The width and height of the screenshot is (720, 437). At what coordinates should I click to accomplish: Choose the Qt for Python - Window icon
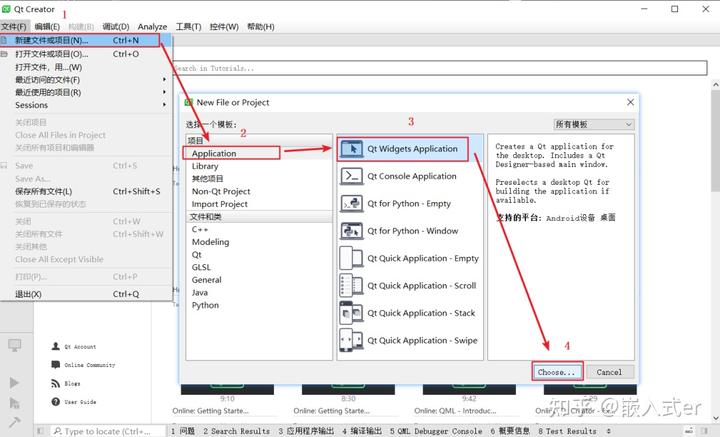click(352, 231)
